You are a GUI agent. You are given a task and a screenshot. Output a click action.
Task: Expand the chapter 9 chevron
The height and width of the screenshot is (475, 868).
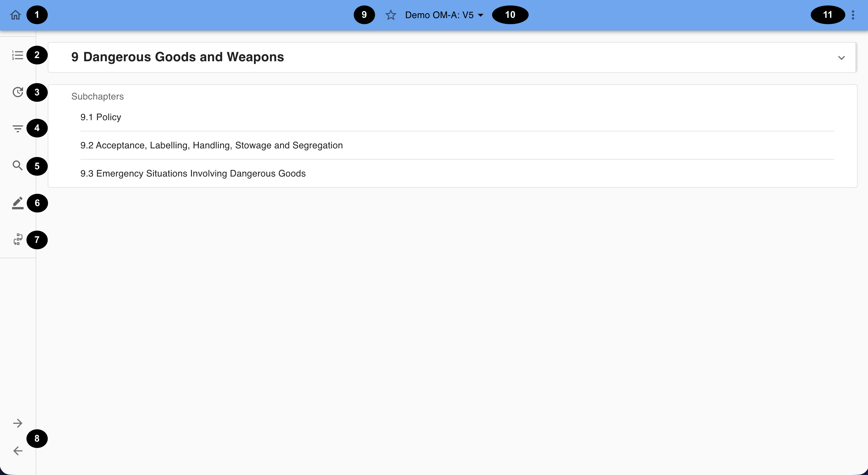tap(841, 58)
